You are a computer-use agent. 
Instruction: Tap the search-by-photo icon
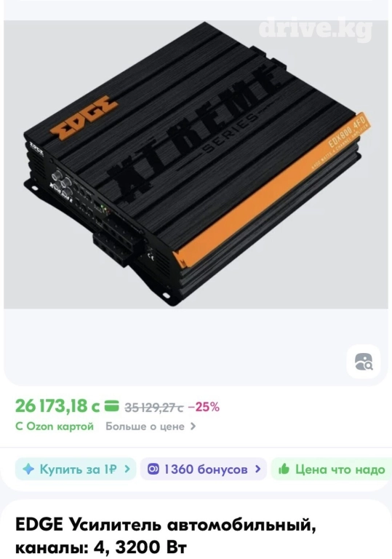(x=364, y=362)
